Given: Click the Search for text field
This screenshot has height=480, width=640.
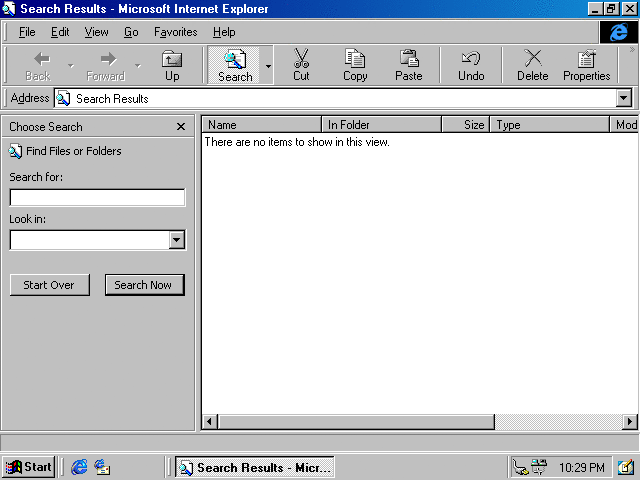Looking at the screenshot, I should [x=97, y=198].
